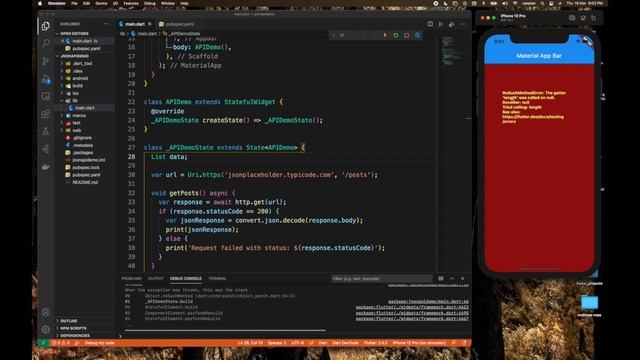Open Manage gear icon in activity bar
The image size is (640, 360).
(x=46, y=329)
